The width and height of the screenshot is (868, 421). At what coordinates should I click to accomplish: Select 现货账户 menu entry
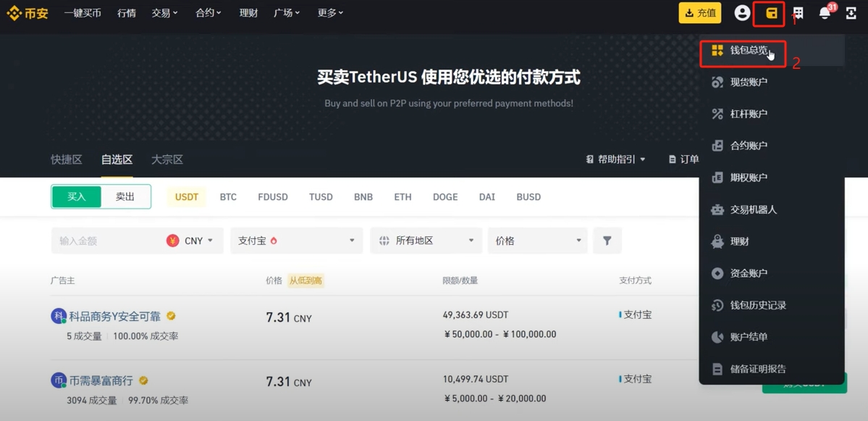[772, 82]
